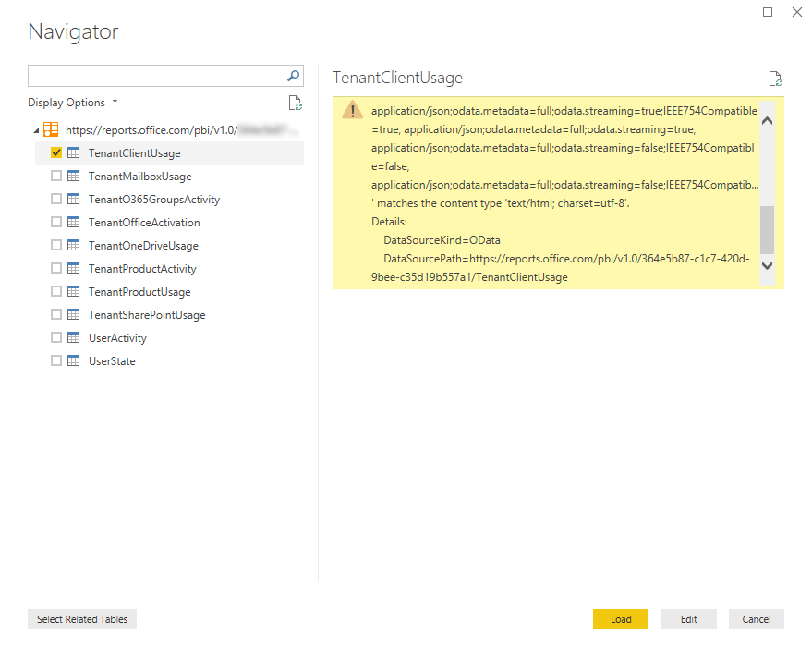Close the Navigator window
Viewport: 812px width, 646px height.
797,12
